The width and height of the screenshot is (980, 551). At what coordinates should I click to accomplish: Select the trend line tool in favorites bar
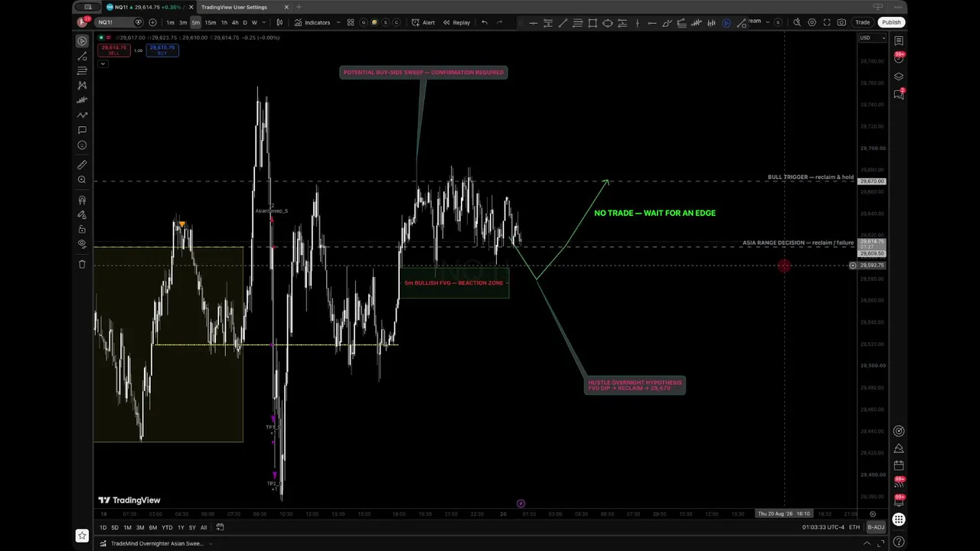563,23
